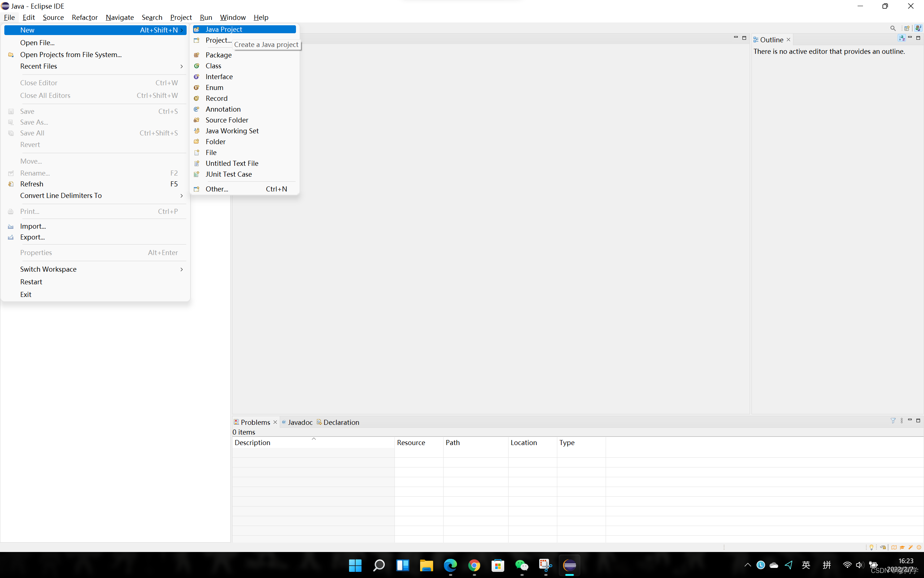Screen dimensions: 924x578
Task: Open Google Chrome from the taskbar
Action: 474,565
